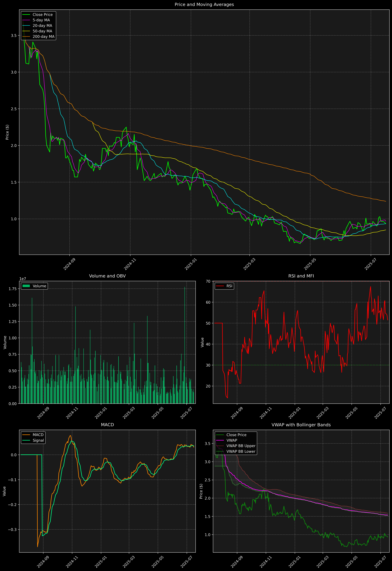The image size is (392, 571).
Task: Click the 1.75 tick on the volume axis
Action: pos(13,289)
